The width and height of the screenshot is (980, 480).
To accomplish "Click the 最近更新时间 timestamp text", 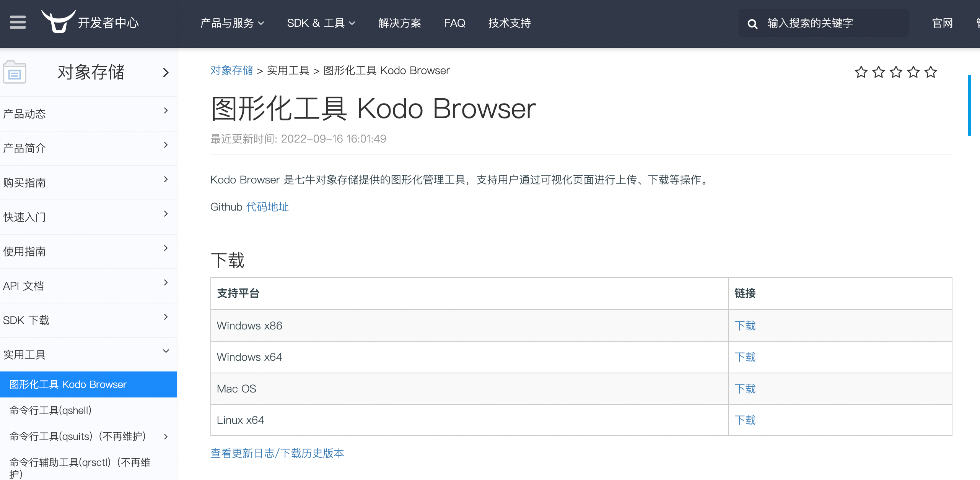I will [x=298, y=139].
